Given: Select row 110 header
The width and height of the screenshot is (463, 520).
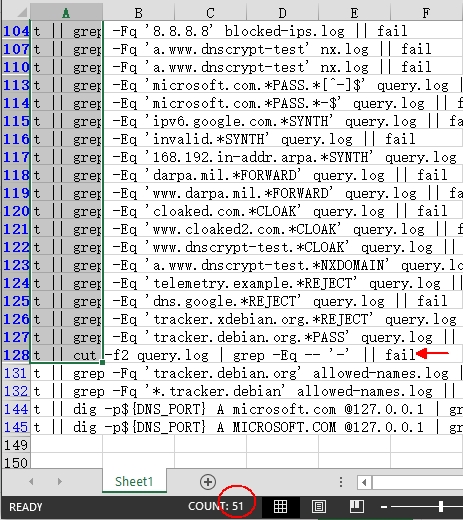Looking at the screenshot, I should 16,67.
